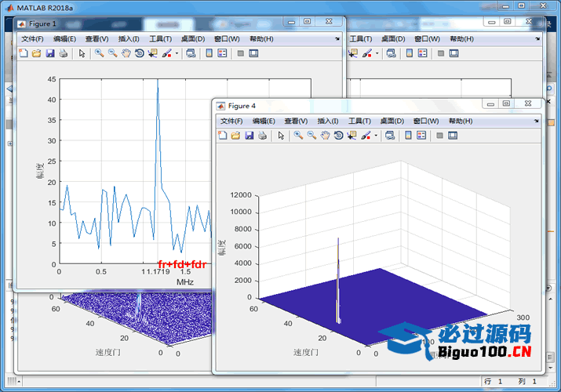Click New Figure icon in Figure 1 toolbar

23,53
